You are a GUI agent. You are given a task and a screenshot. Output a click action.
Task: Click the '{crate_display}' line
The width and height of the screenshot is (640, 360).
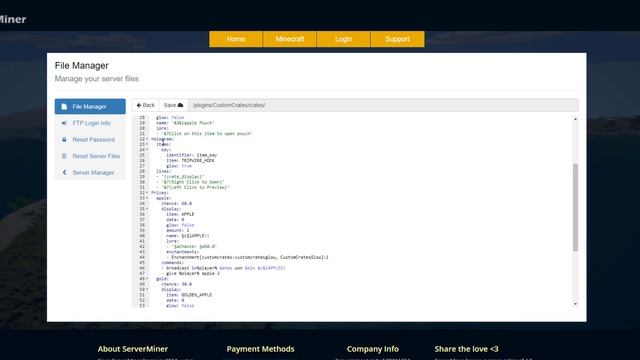point(180,177)
